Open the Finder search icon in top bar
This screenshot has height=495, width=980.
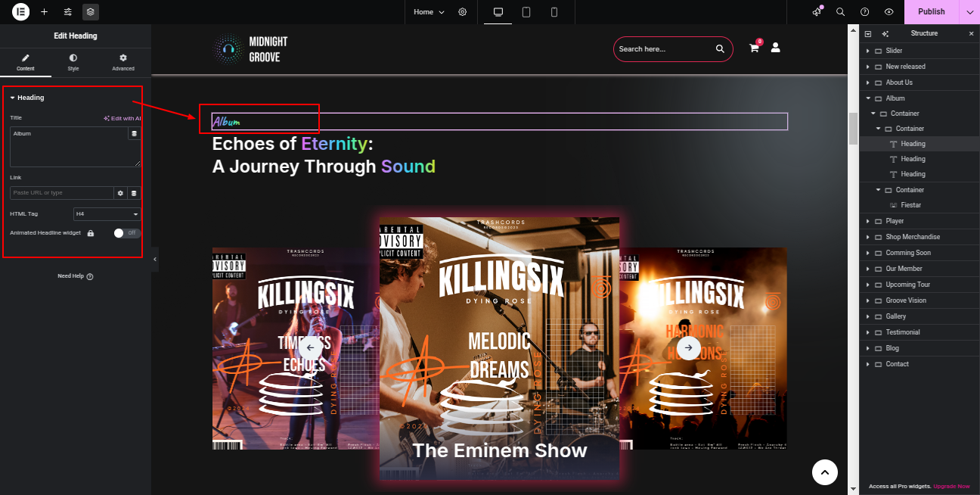pyautogui.click(x=841, y=12)
